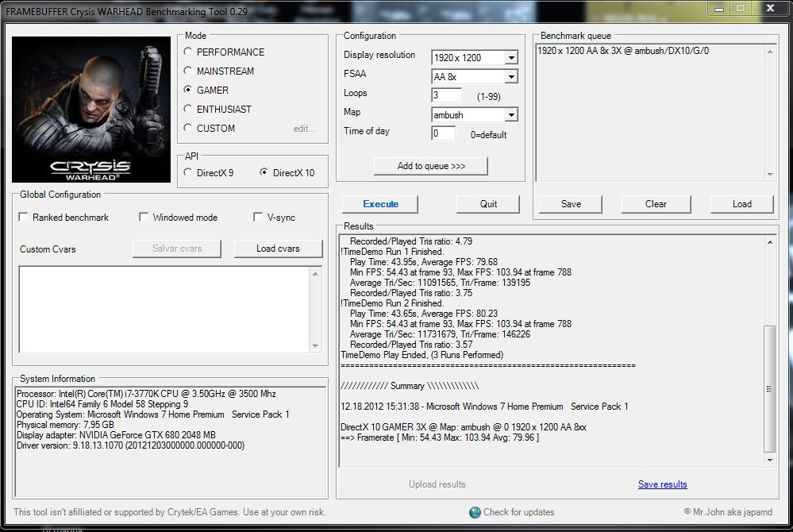Open the Display resolution dropdown
This screenshot has width=793, height=532.
[511, 58]
